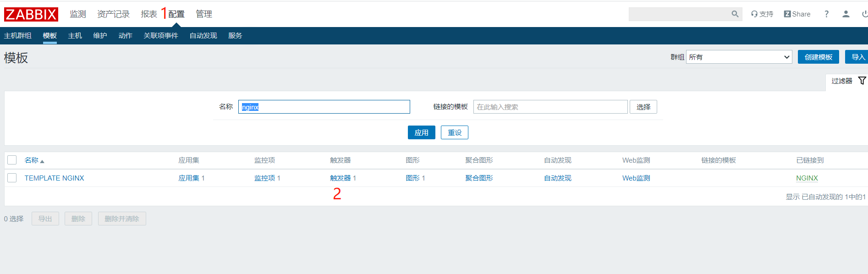This screenshot has width=868, height=274.
Task: Go to the 模板 submenu
Action: pos(49,36)
